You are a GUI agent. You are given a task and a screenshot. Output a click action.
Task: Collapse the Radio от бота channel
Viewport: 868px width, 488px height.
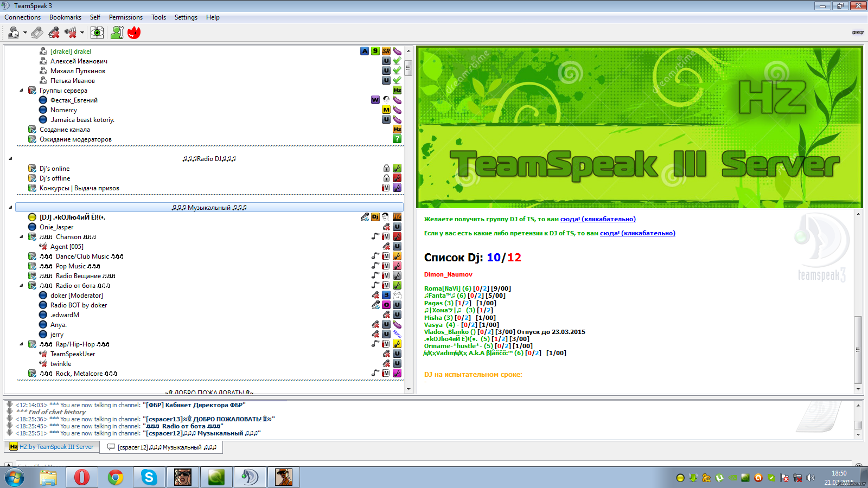pos(21,286)
